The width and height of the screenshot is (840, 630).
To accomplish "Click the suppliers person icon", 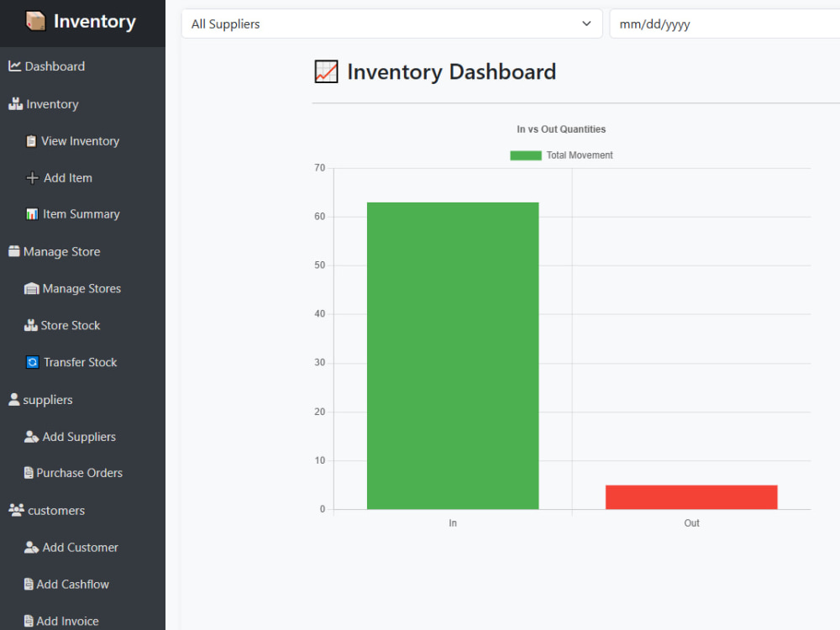I will coord(14,399).
